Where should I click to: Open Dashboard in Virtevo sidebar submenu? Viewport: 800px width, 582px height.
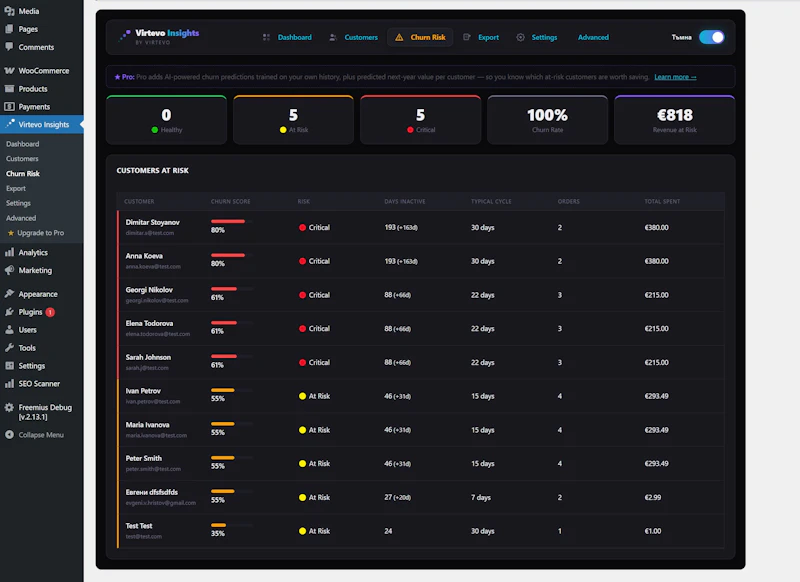tap(22, 144)
